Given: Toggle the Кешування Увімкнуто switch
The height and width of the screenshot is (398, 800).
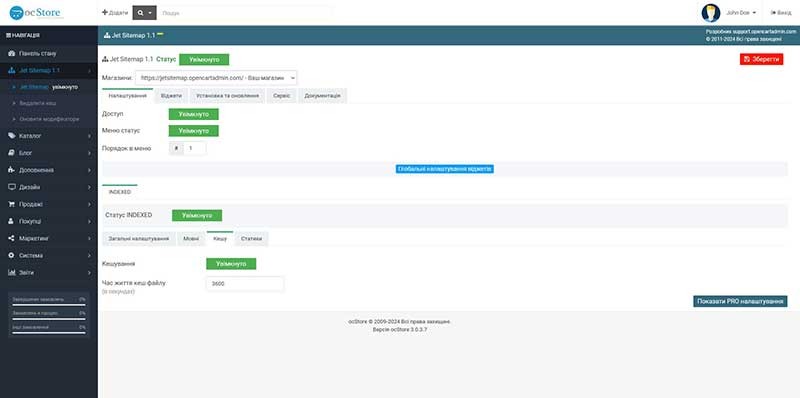Looking at the screenshot, I should coord(231,264).
